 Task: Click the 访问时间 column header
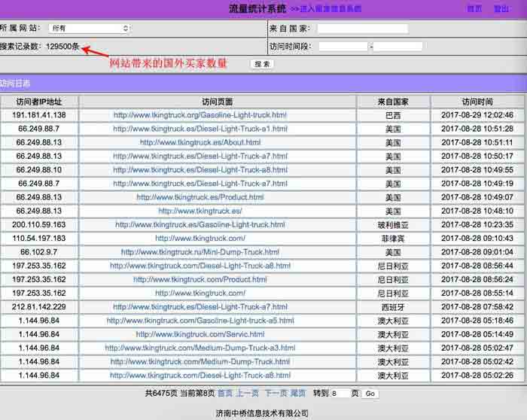[477, 102]
